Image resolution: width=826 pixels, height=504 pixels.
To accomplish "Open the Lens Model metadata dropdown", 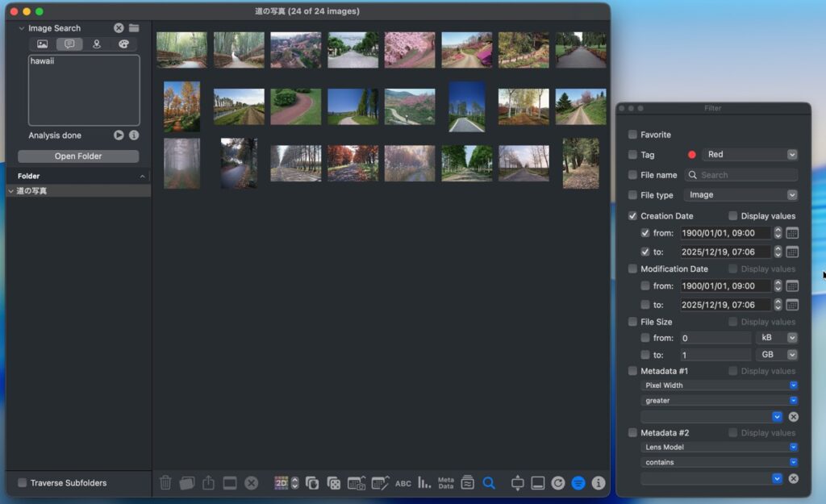I will 719,447.
